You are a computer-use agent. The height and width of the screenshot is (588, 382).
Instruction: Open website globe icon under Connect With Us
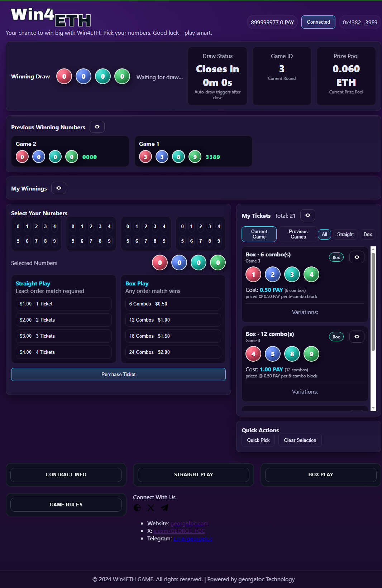click(x=137, y=508)
